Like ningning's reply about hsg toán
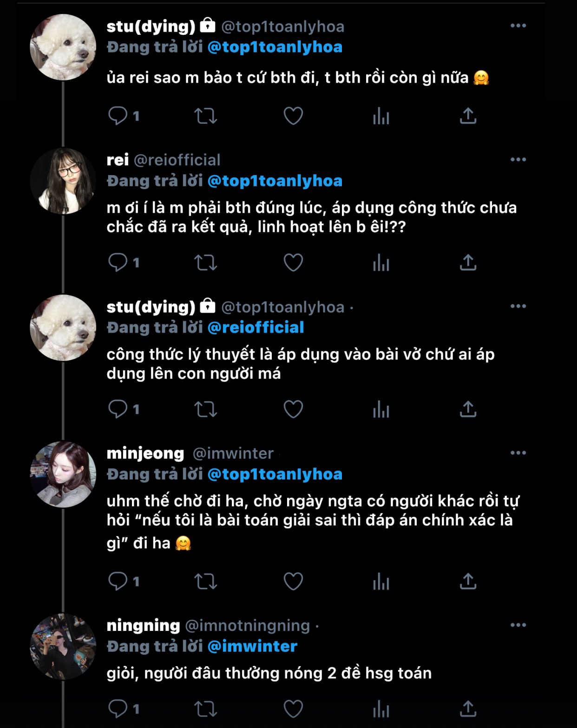Image resolution: width=577 pixels, height=728 pixels. (x=293, y=709)
